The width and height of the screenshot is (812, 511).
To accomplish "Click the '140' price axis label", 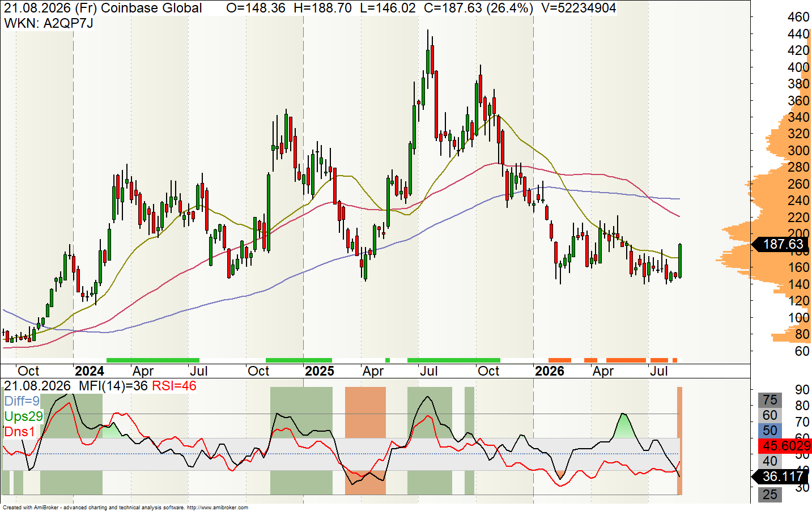I will (798, 284).
